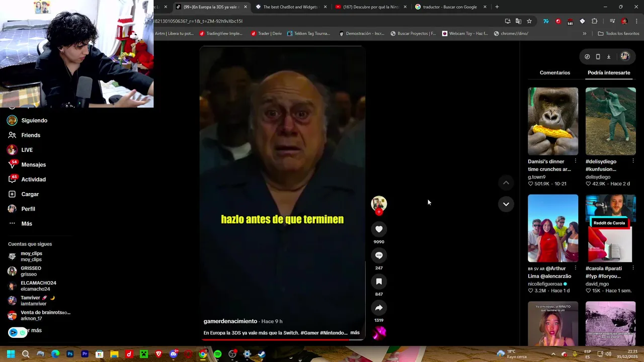Click the Google Translate icon in address bar

click(x=518, y=21)
